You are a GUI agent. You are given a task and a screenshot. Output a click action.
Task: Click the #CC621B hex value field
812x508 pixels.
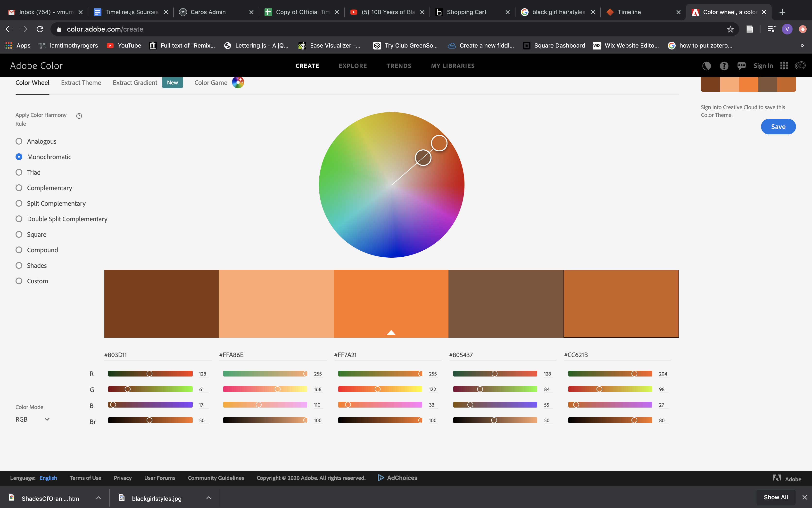(617, 355)
